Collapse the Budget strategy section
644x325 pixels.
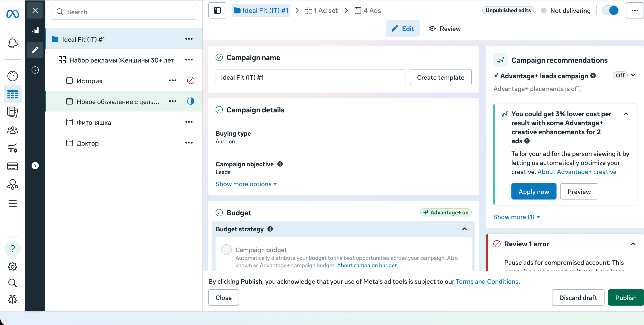pyautogui.click(x=464, y=229)
